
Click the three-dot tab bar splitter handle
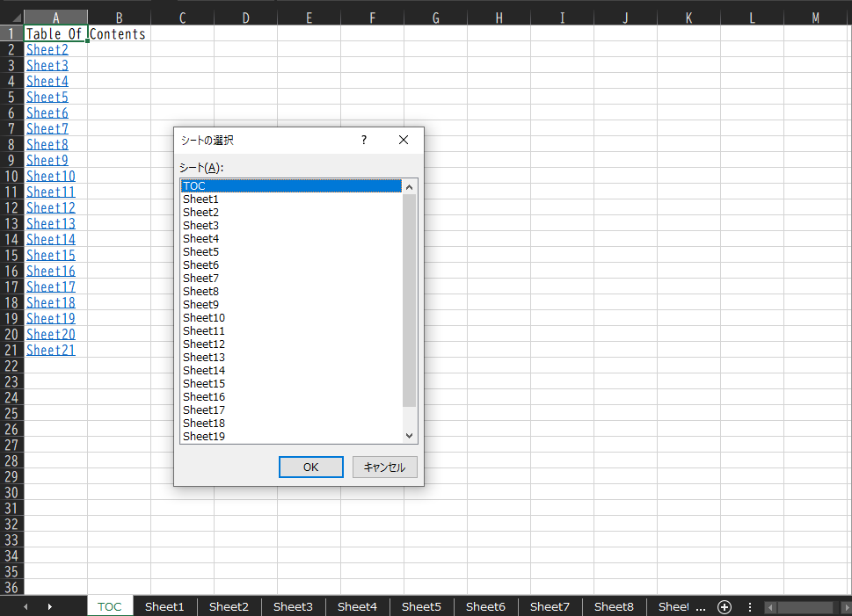[750, 606]
